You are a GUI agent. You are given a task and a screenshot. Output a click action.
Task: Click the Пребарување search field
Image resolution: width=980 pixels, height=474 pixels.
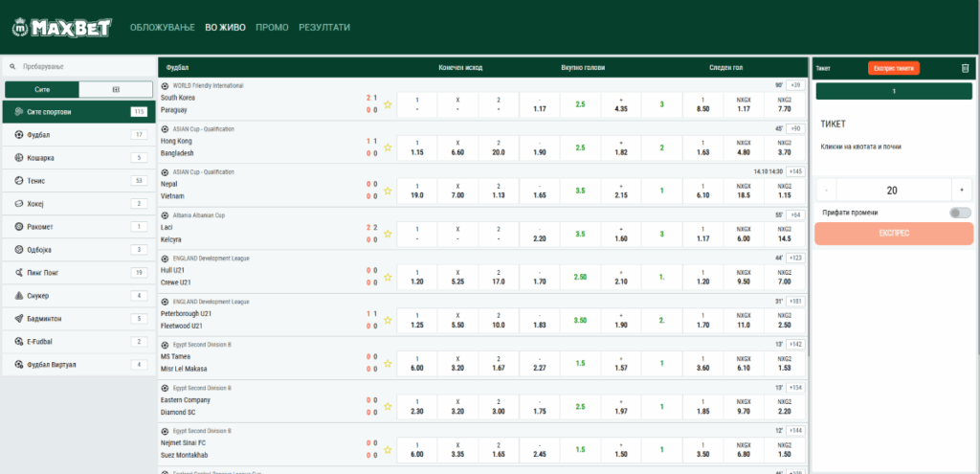tap(78, 67)
